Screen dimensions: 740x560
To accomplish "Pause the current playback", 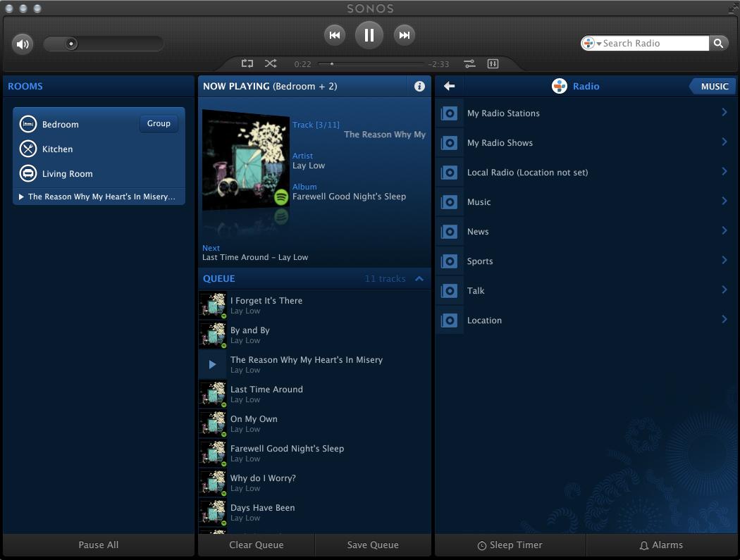I will (369, 35).
